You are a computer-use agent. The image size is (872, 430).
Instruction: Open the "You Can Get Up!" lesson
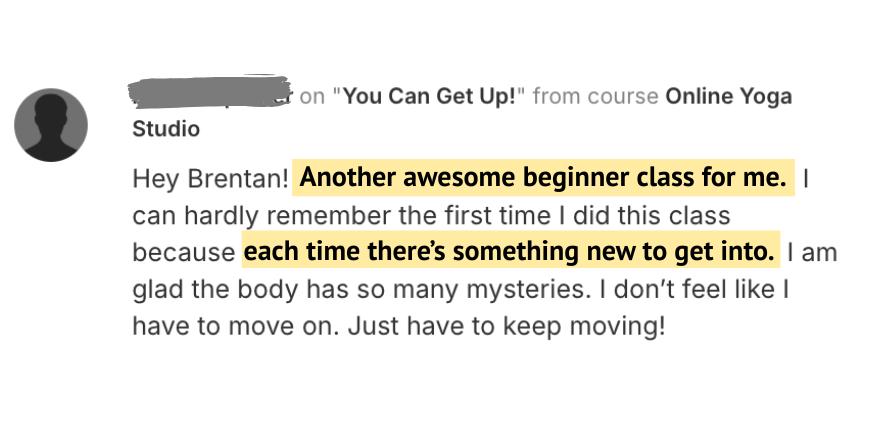[x=433, y=97]
